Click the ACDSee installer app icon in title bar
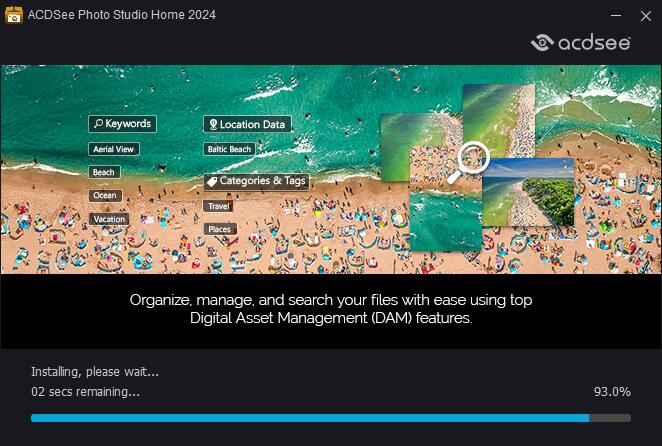Viewport: 662px width, 446px height. tap(14, 15)
